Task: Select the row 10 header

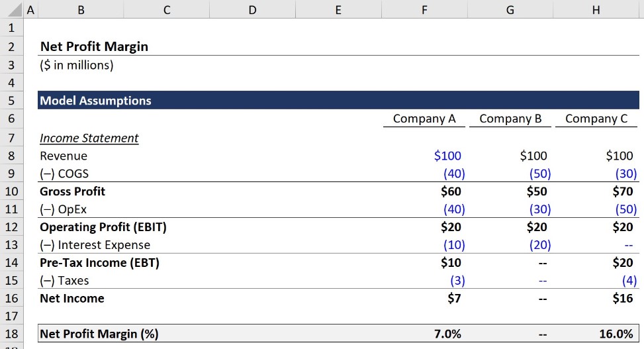Action: point(12,191)
